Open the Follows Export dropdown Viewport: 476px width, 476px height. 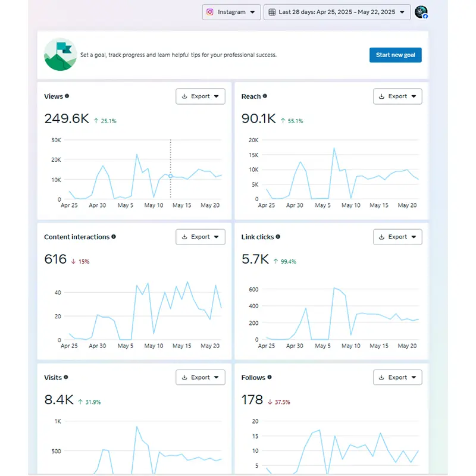pos(397,377)
